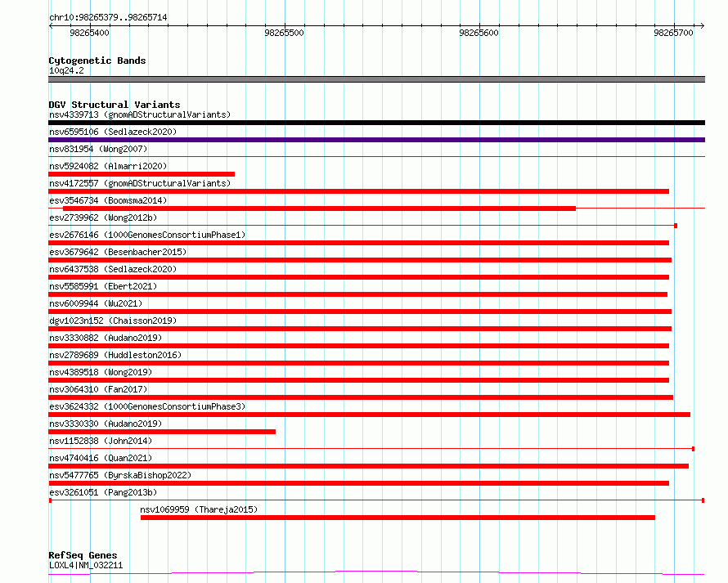Select the DGV Structural Variants track title

(115, 105)
